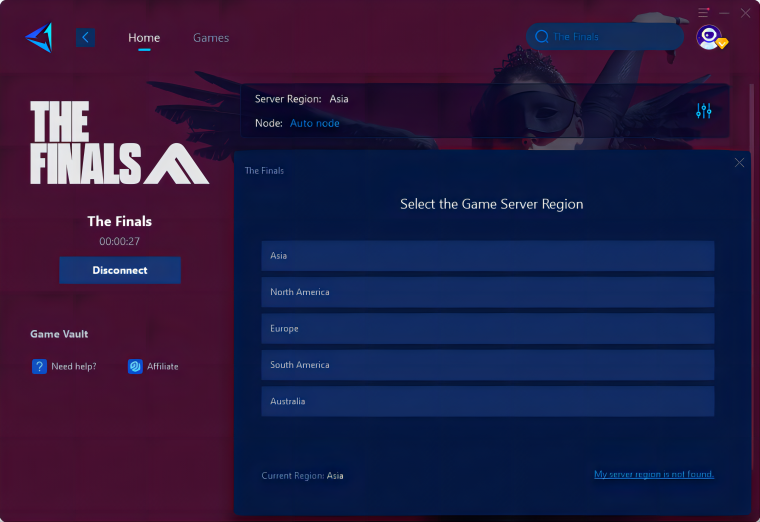Image resolution: width=760 pixels, height=522 pixels.
Task: Click the Select the Game Server Region heading
Action: pyautogui.click(x=491, y=204)
